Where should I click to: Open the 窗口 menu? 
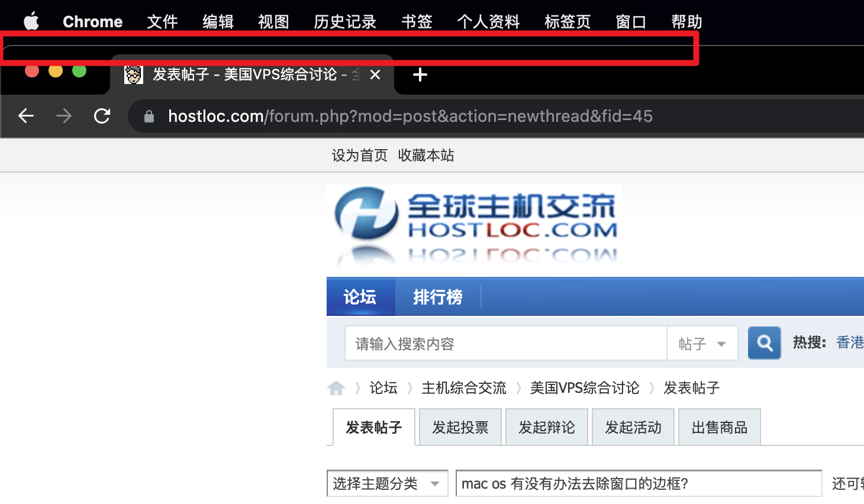tap(631, 22)
